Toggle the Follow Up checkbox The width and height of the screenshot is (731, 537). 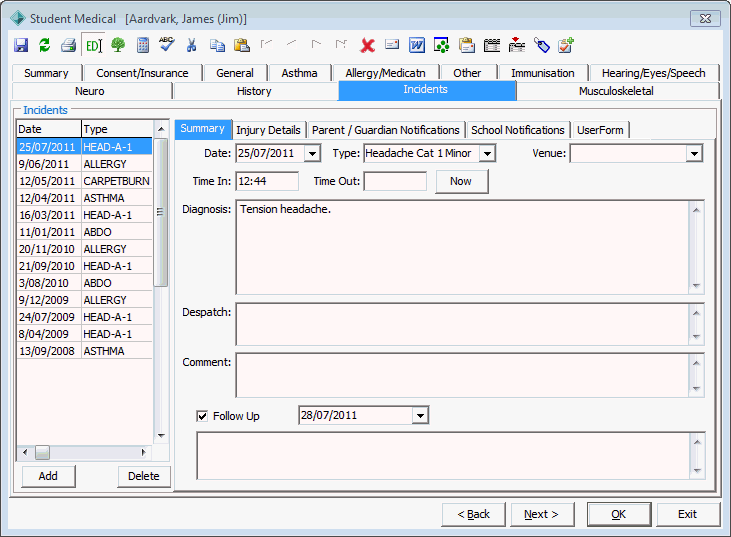(x=202, y=416)
